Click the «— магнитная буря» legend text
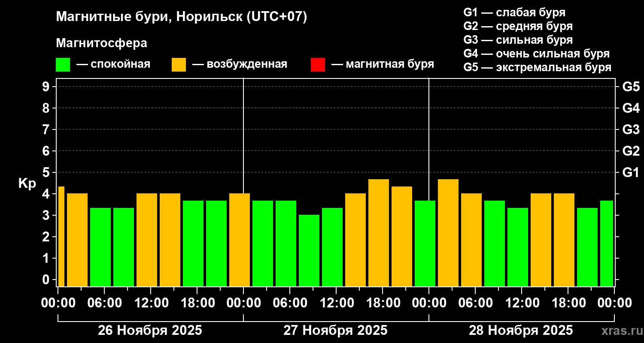Screen dimensions: 644x343 [383, 64]
